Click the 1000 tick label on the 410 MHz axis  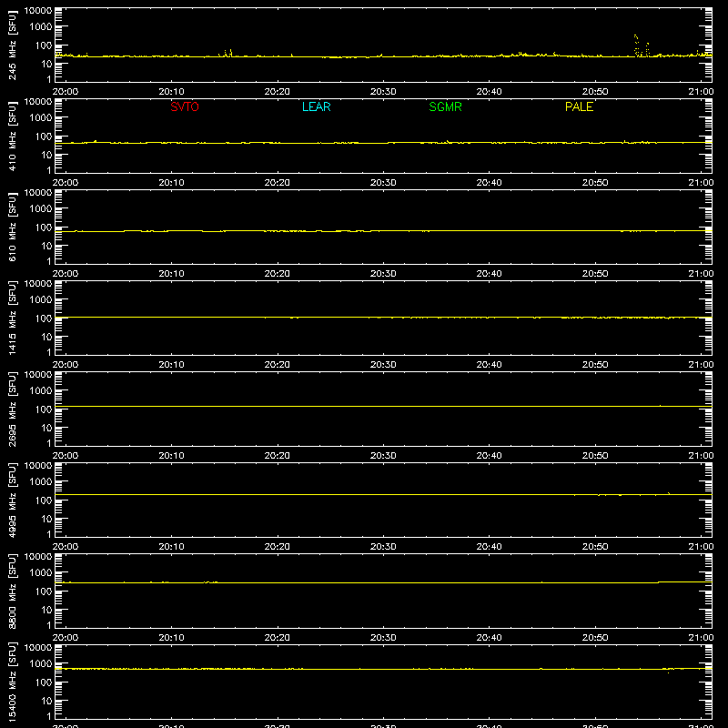[x=40, y=118]
